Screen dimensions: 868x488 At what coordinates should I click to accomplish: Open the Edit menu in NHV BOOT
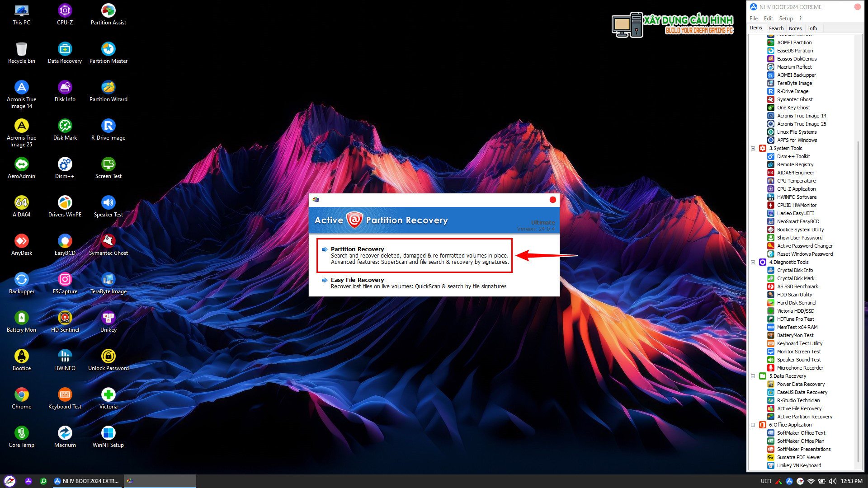click(x=768, y=19)
